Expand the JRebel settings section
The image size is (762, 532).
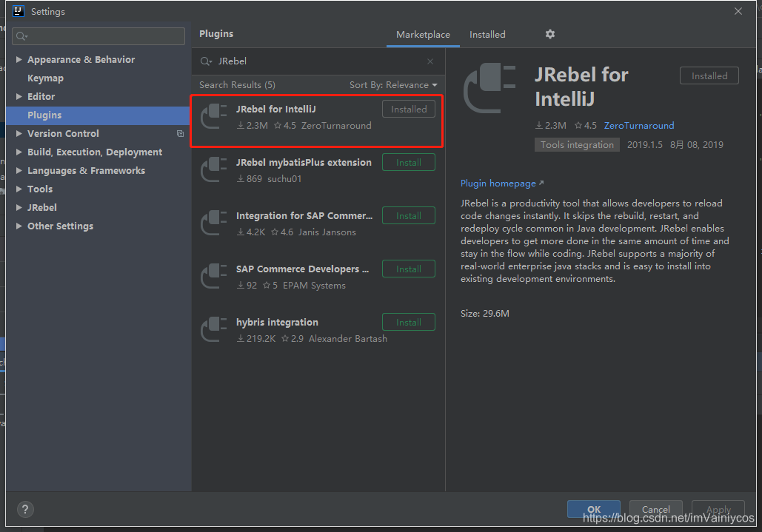point(19,207)
